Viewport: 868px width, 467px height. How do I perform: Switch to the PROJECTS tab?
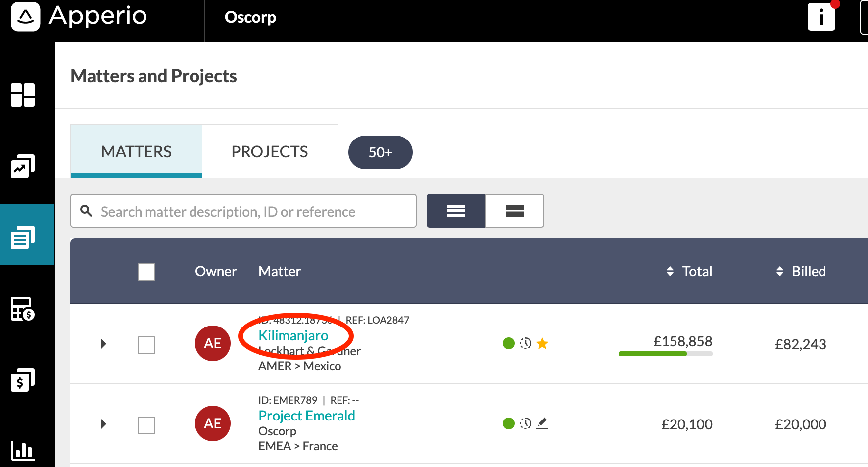270,151
